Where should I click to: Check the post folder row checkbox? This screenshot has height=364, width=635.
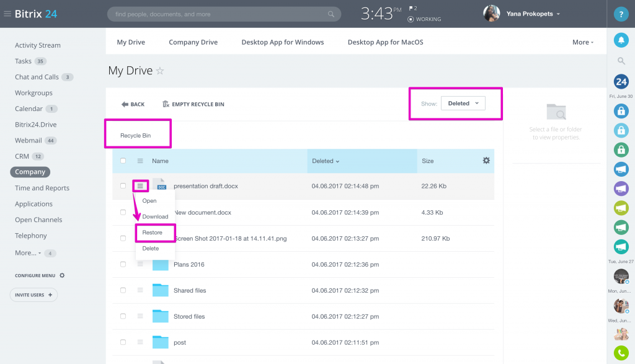(123, 342)
